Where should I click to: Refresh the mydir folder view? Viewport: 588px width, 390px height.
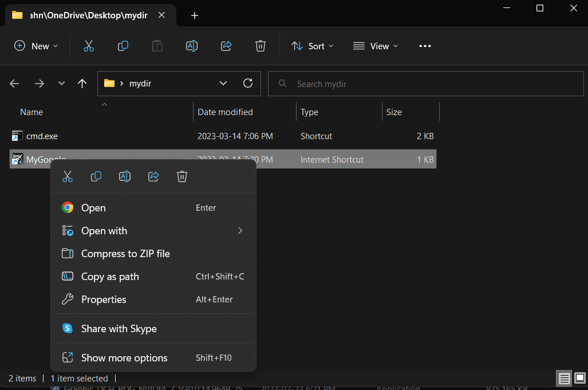click(x=248, y=83)
